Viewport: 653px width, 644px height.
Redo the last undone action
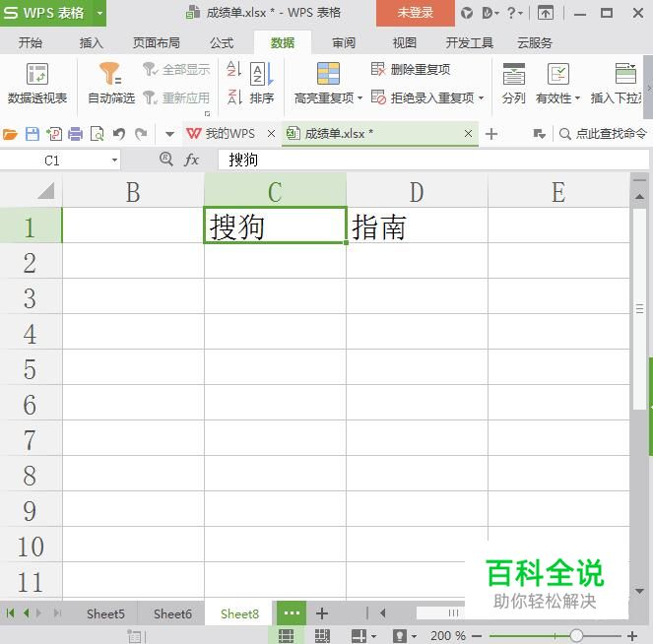(141, 134)
